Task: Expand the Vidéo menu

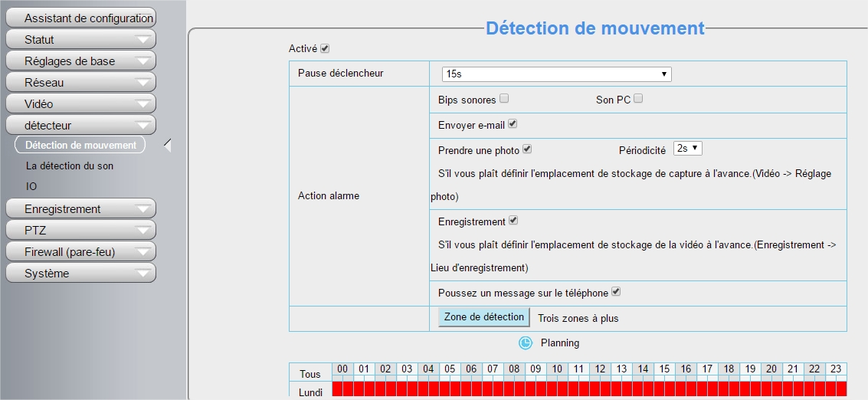Action: pyautogui.click(x=80, y=103)
